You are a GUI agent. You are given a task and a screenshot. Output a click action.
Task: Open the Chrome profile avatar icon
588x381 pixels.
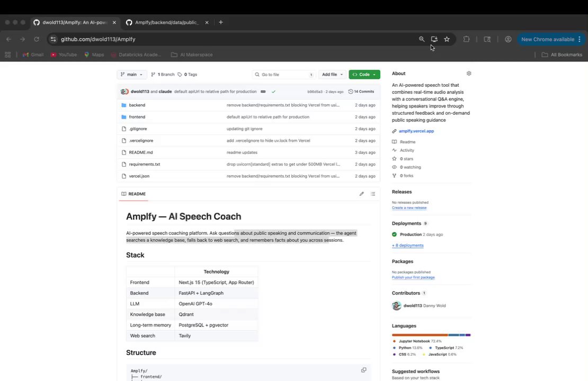[x=508, y=39]
